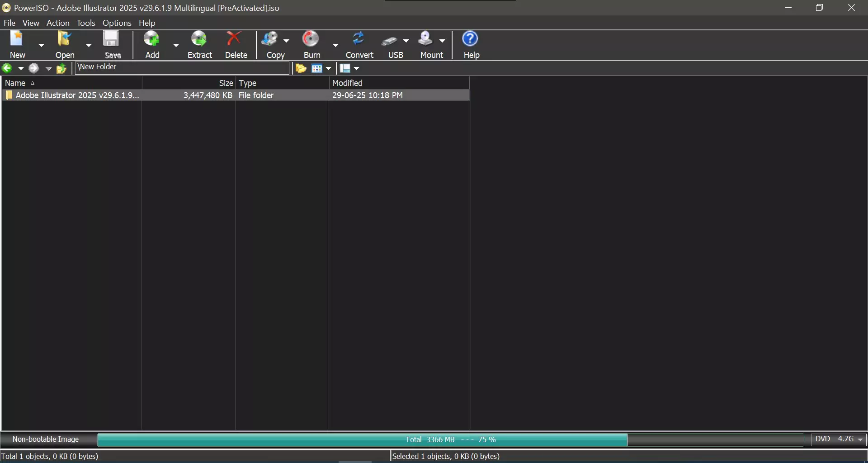Open pane layout dropdown arrow

click(356, 68)
